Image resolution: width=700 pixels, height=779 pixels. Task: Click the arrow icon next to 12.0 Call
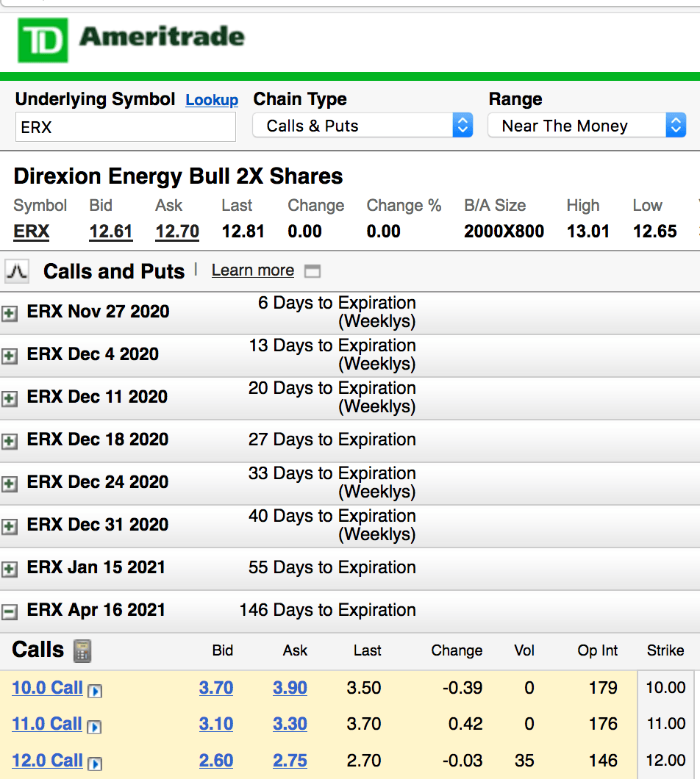(95, 764)
